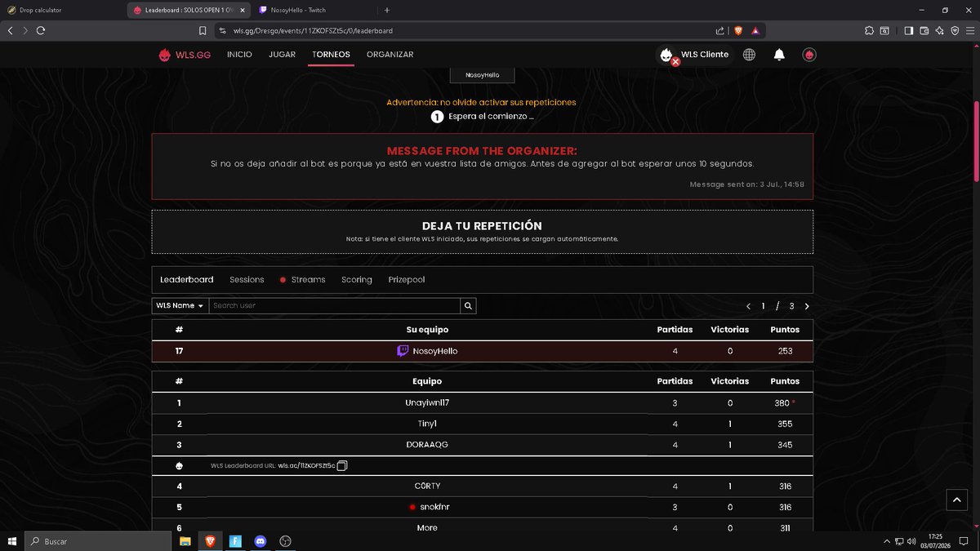Click the NosoyHello card at top
This screenshot has width=980, height=551.
[482, 75]
